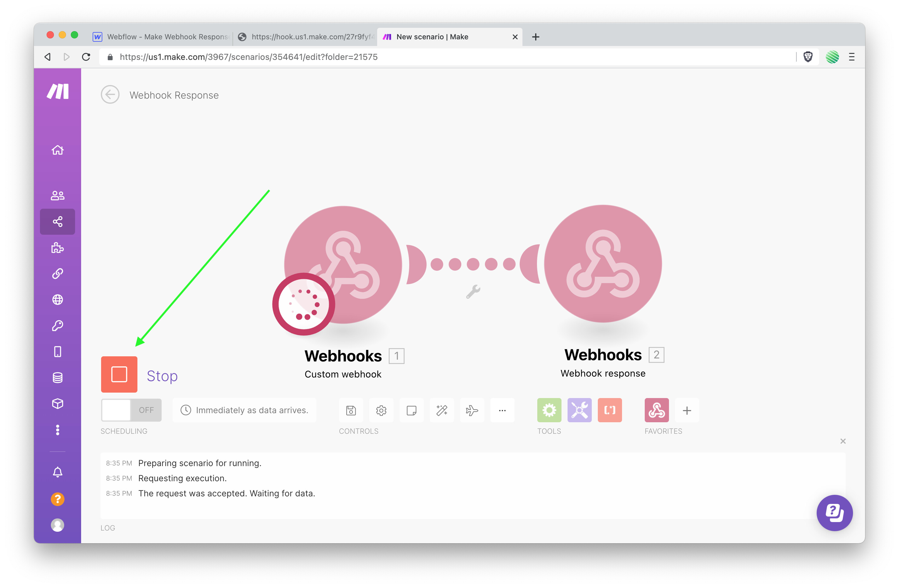Click log line 'Waiting for data.'
Viewport: 899px width, 588px height.
[282, 493]
